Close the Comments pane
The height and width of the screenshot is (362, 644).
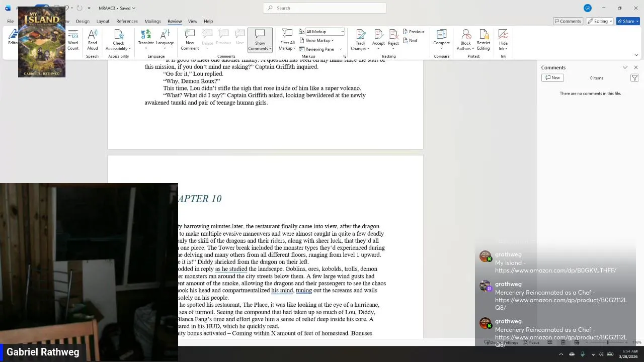pos(636,67)
